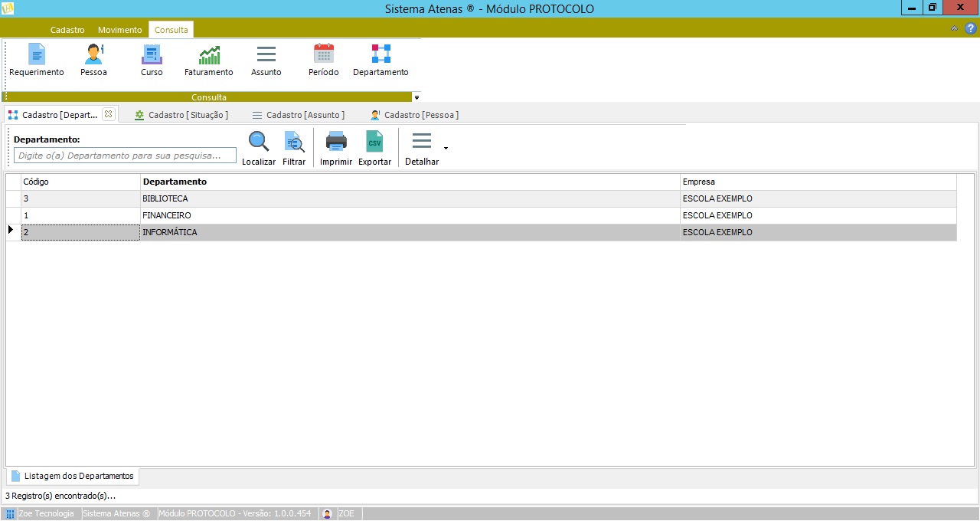
Task: Sort by the Departamento column header
Action: click(410, 182)
